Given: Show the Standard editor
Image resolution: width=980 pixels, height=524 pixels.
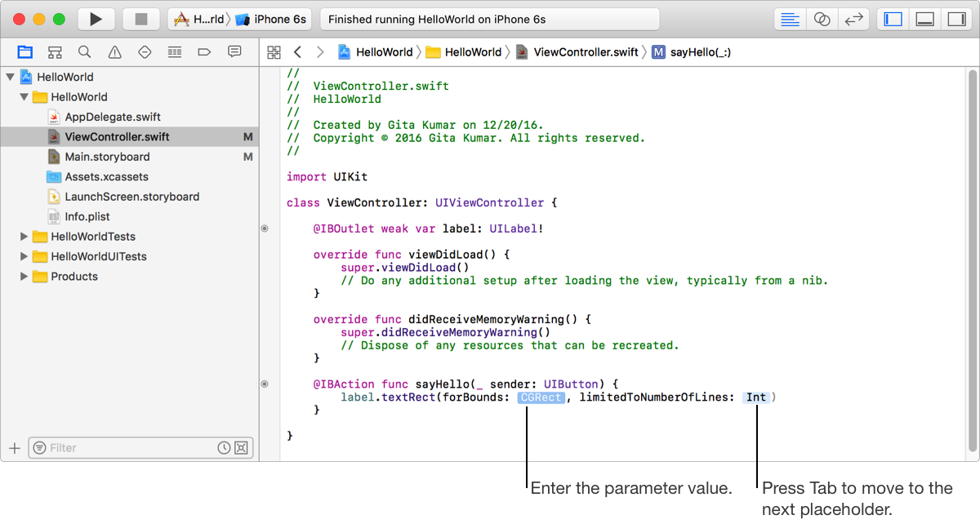Looking at the screenshot, I should (x=790, y=19).
